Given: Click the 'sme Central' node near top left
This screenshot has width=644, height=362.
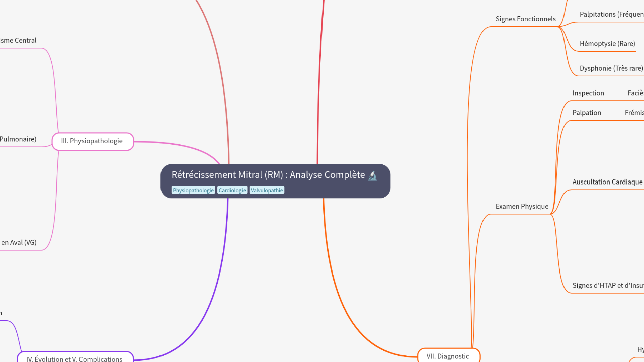Looking at the screenshot, I should (18, 40).
